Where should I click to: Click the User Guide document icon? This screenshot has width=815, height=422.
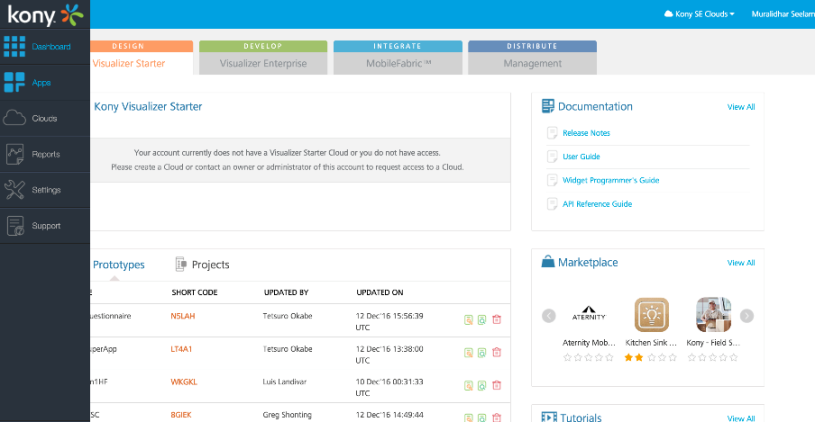(x=552, y=156)
